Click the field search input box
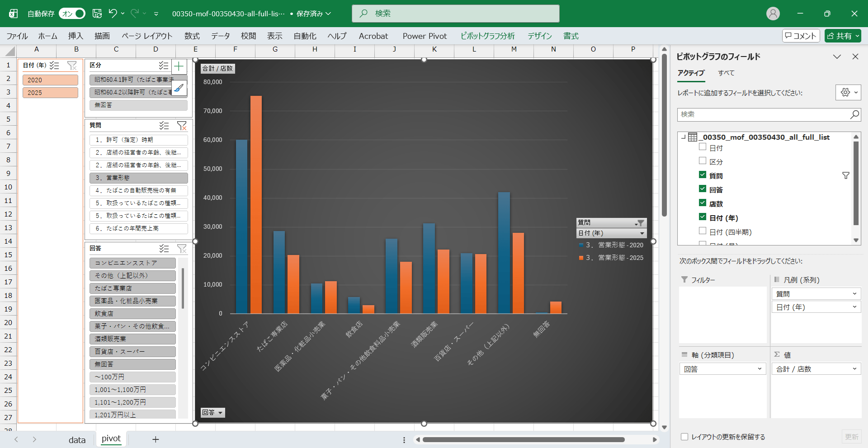Screen dimensions: 868x448 [764, 115]
